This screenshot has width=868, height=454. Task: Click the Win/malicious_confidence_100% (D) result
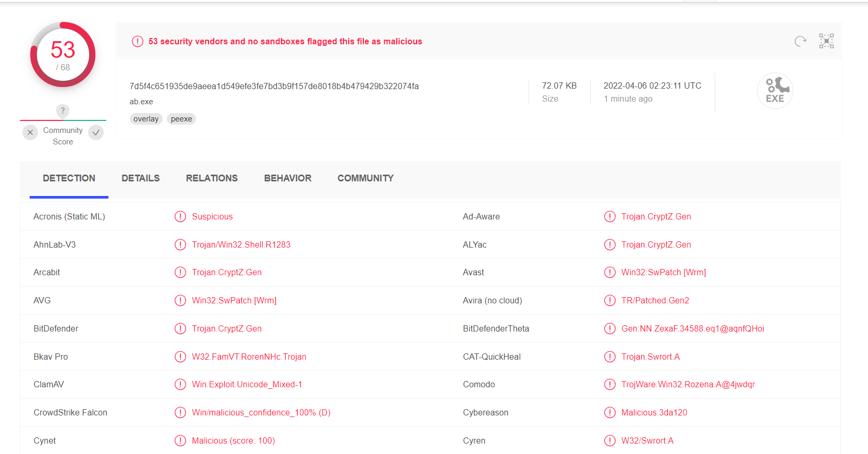coord(261,412)
